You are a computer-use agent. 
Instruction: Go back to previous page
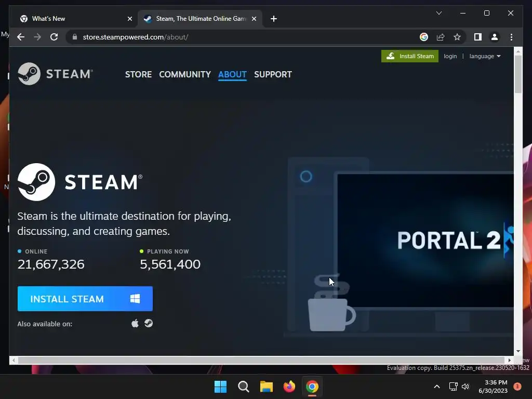(x=21, y=37)
